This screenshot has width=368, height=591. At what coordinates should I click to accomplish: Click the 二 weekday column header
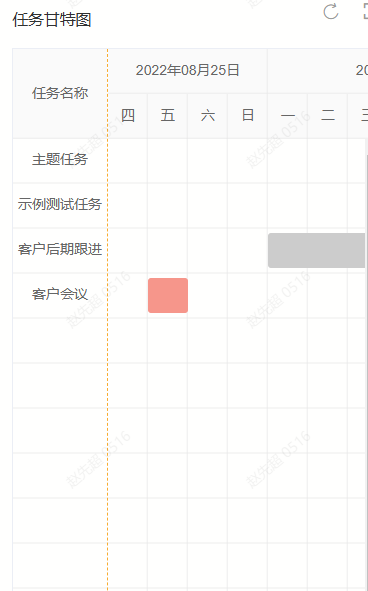(x=328, y=115)
